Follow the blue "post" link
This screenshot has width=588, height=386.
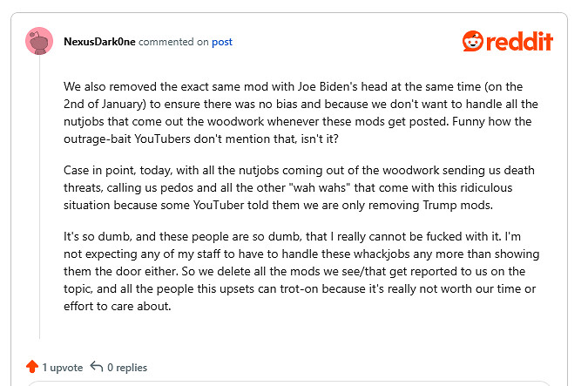pyautogui.click(x=222, y=42)
